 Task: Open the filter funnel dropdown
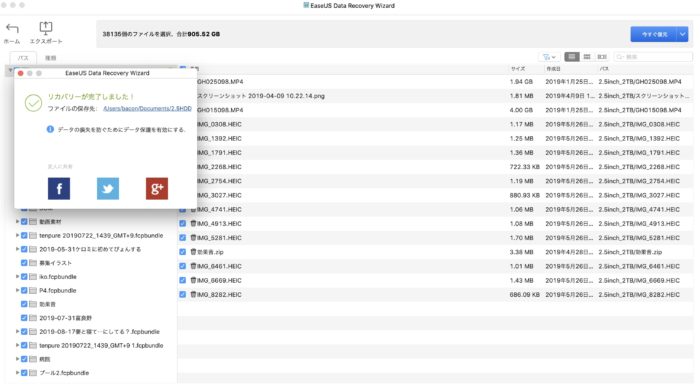(549, 57)
